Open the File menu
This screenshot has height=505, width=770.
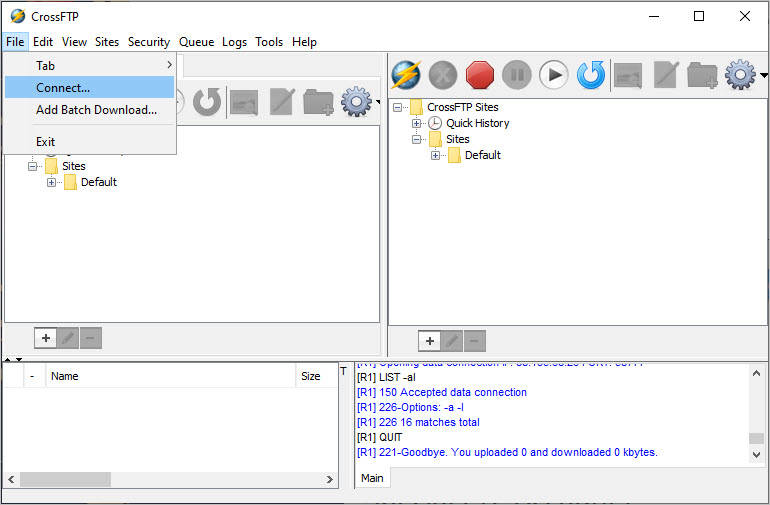click(x=15, y=42)
